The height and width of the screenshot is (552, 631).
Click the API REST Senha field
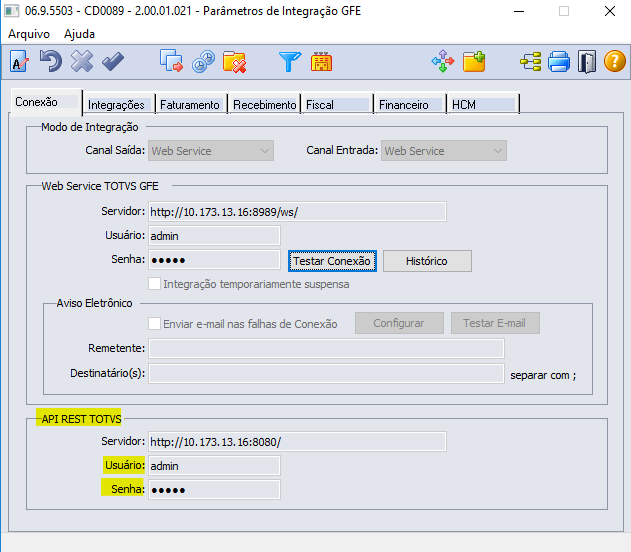point(214,490)
